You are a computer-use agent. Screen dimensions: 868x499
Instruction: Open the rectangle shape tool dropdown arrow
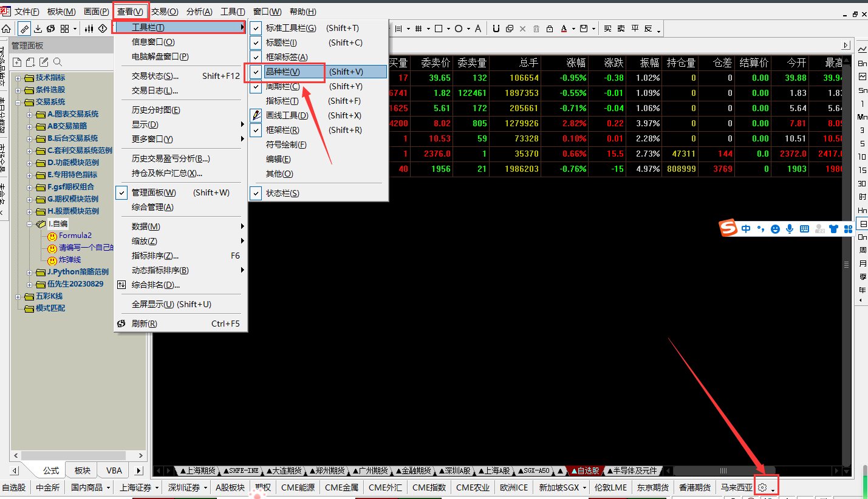[448, 29]
